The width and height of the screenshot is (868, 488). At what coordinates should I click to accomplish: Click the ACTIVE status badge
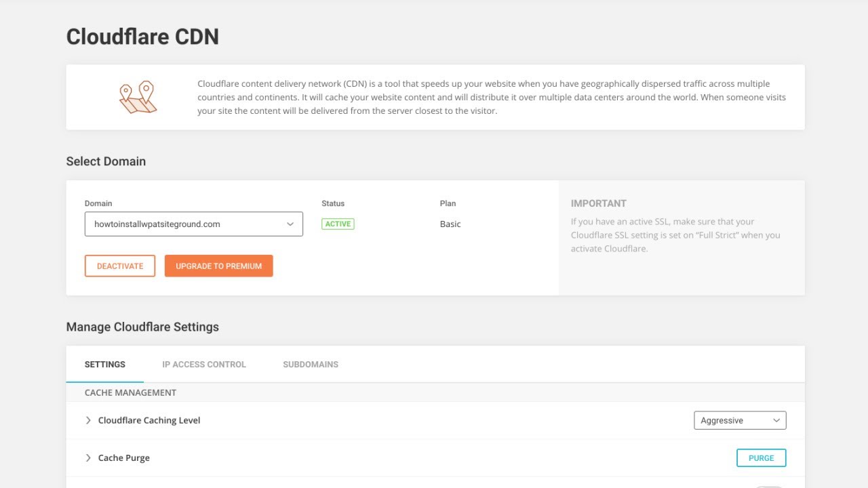[x=338, y=224]
